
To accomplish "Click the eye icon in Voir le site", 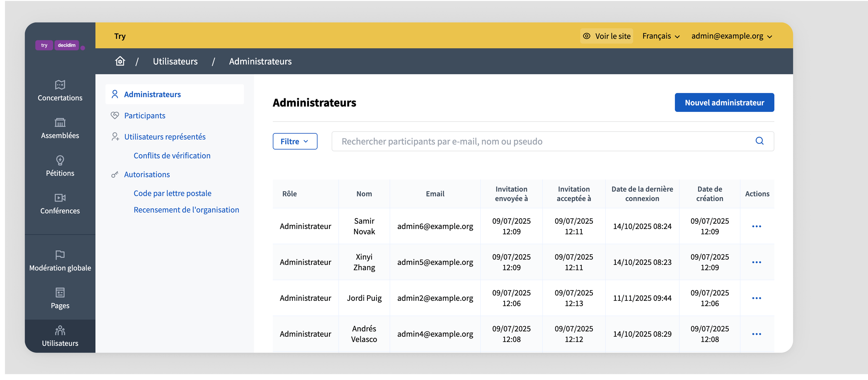I will (x=586, y=36).
